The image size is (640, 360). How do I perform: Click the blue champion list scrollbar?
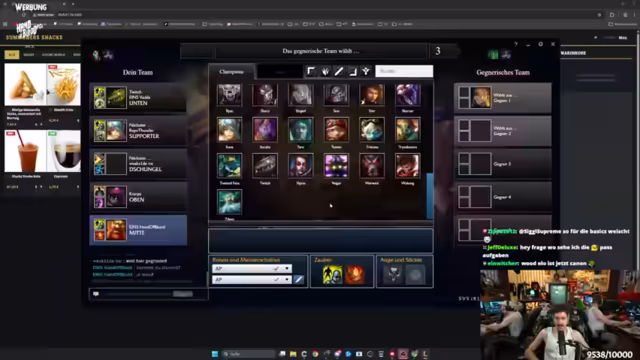430,196
